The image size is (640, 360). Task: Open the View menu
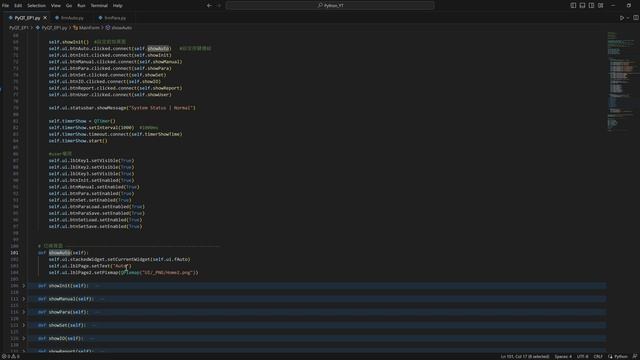pos(56,6)
